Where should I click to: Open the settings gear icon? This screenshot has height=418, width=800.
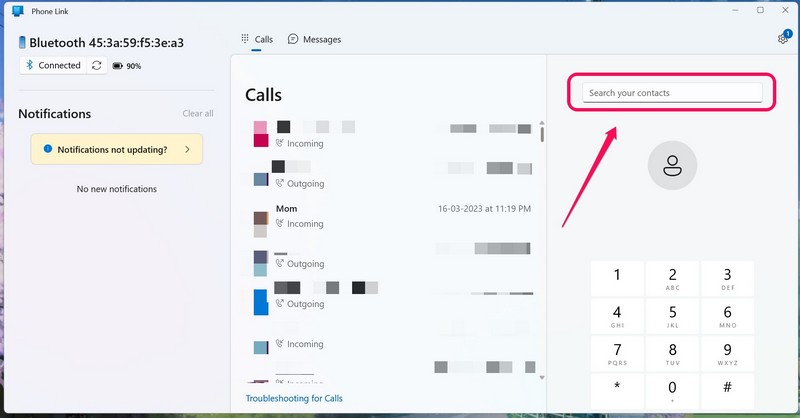782,39
